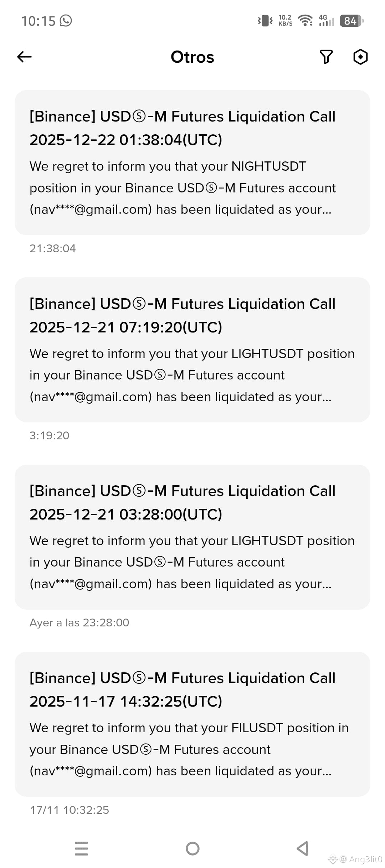Open the NIGHTUSDT liquidation notification
Screen dimensions: 385x868
(192, 162)
